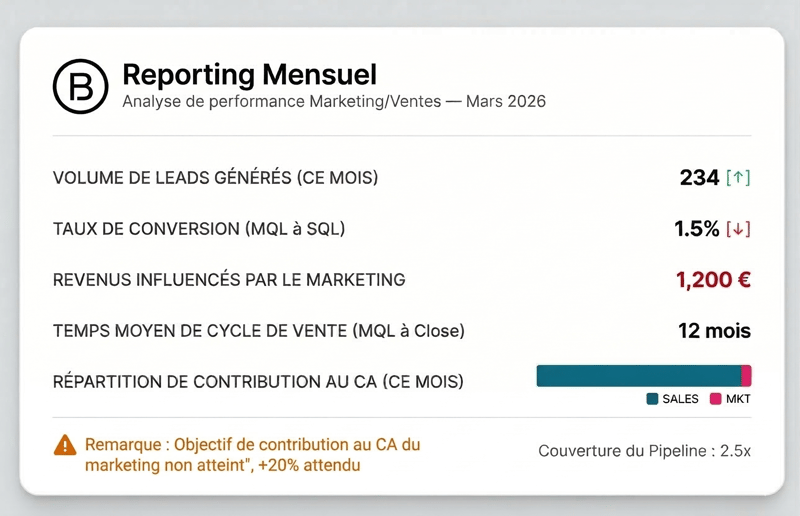Image resolution: width=800 pixels, height=516 pixels.
Task: Click the 1.5% conversion rate value
Action: (x=697, y=229)
